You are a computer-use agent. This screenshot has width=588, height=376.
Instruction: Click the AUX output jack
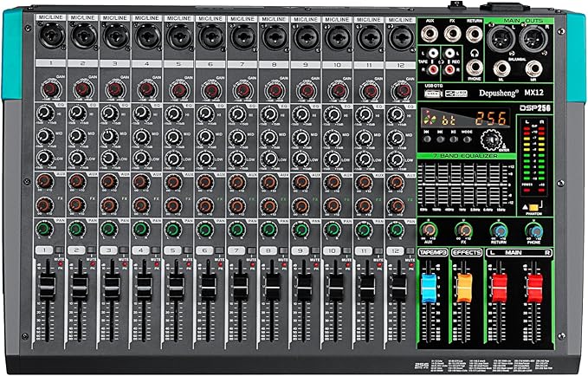430,35
